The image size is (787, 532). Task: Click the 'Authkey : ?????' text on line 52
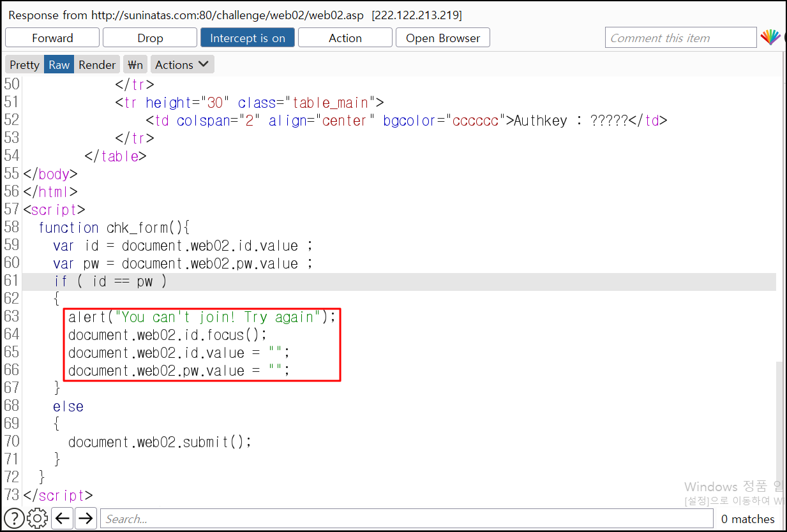(x=571, y=120)
